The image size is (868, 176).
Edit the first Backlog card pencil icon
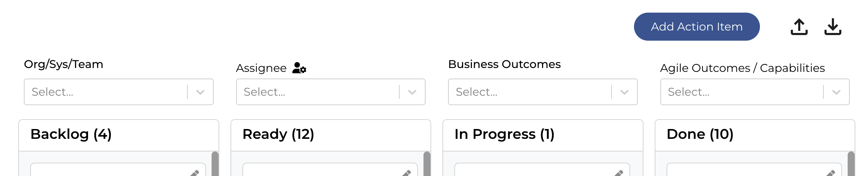pyautogui.click(x=195, y=173)
